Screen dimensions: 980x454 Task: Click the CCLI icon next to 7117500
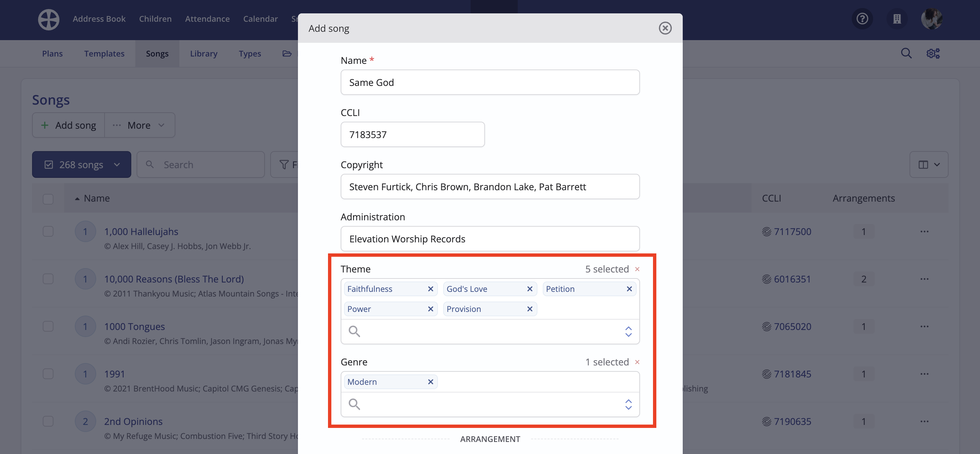tap(766, 232)
